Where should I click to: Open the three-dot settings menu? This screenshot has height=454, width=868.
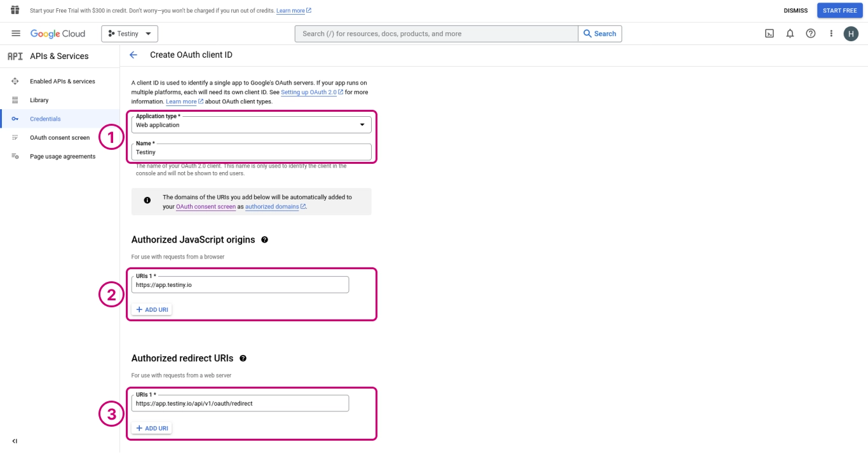831,34
